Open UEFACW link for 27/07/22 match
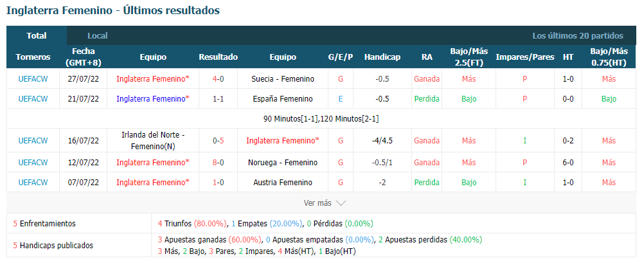 [x=33, y=79]
